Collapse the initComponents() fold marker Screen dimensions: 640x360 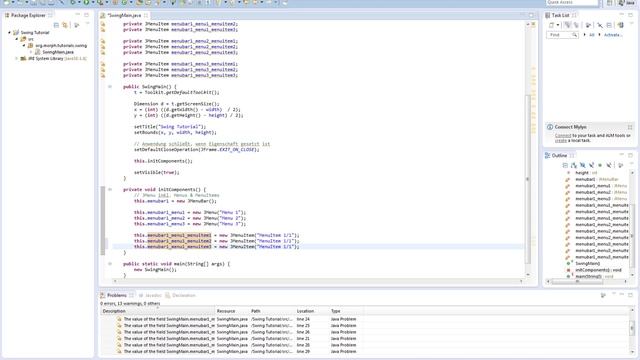[x=110, y=189]
